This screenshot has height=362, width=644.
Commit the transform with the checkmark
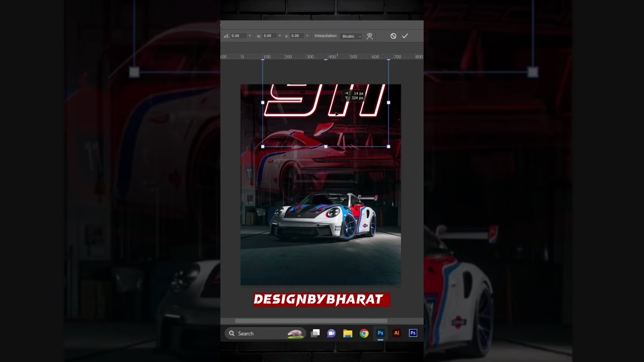tap(405, 36)
